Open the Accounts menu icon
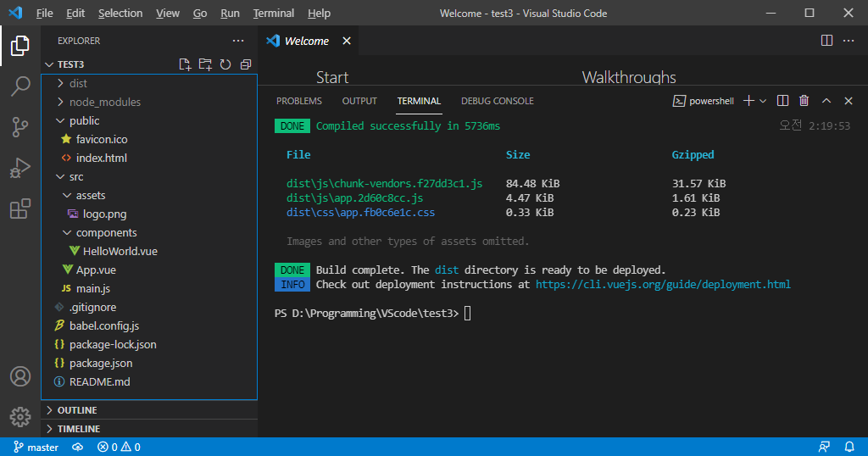Viewport: 868px width, 456px height. (x=20, y=376)
